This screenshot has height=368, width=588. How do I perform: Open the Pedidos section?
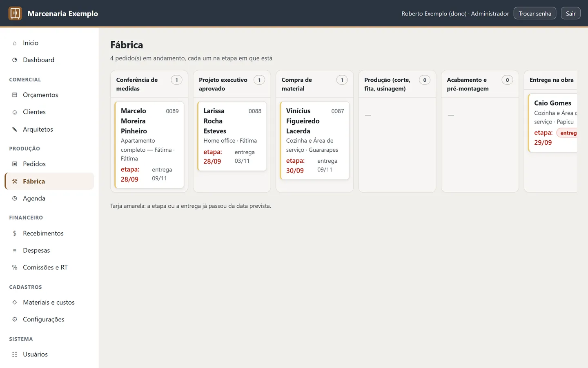pyautogui.click(x=49, y=164)
